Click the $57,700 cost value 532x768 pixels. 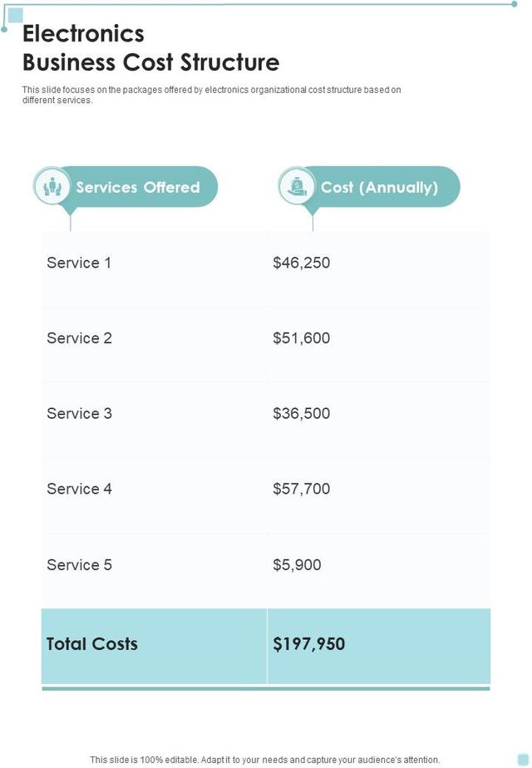point(301,489)
